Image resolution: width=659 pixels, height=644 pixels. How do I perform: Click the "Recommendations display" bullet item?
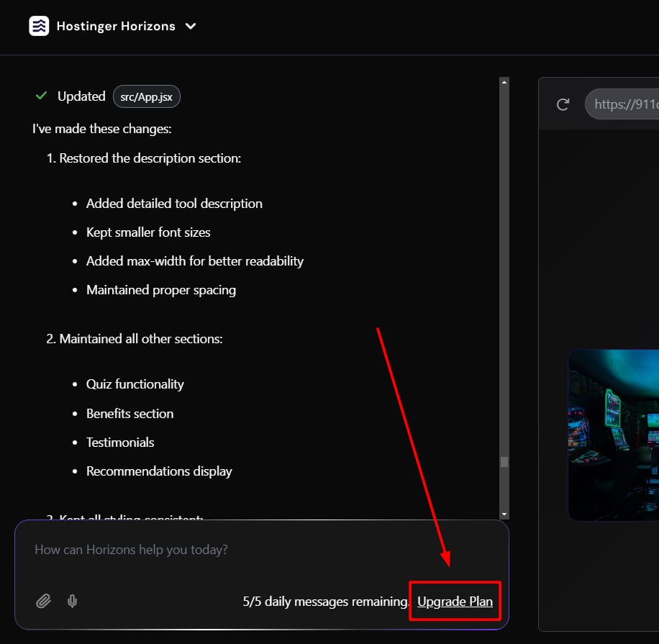[159, 471]
